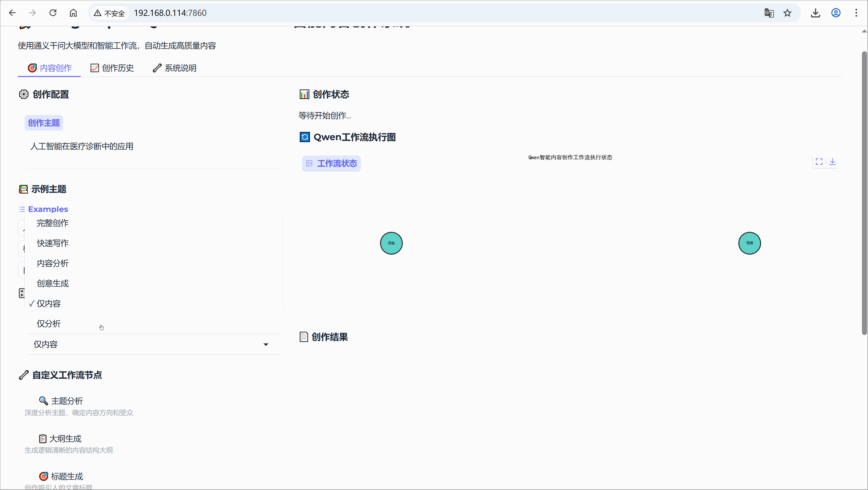
Task: Click the checked 仅内容 option
Action: 50,303
